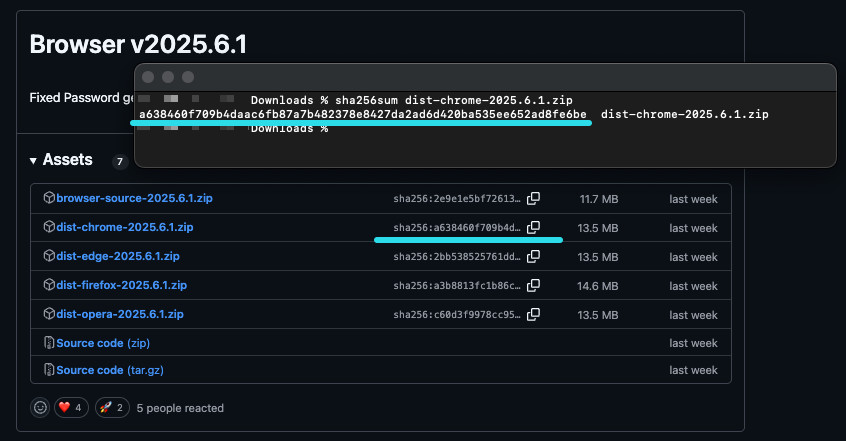Download Source code (tar.gz)
Image resolution: width=846 pixels, height=441 pixels.
click(109, 370)
